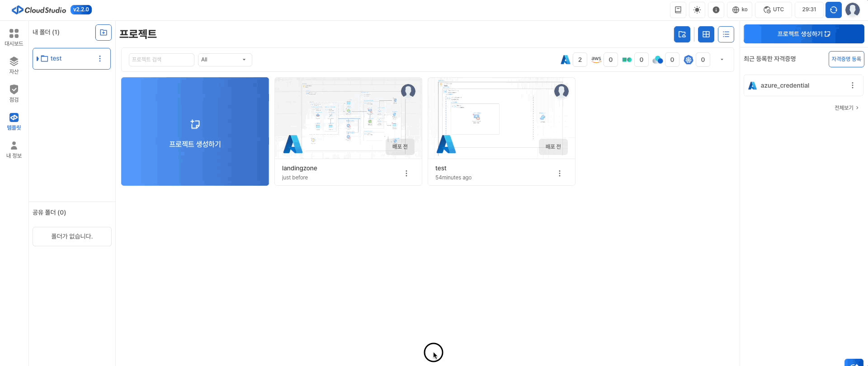This screenshot has width=868, height=366.
Task: Open the ko language selector
Action: [x=740, y=9]
